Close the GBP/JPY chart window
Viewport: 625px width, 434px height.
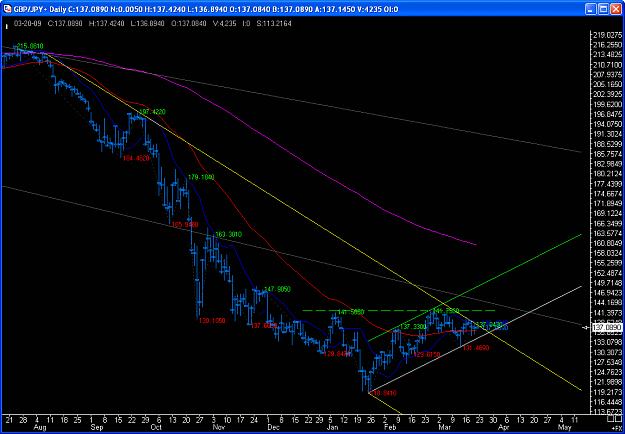(x=615, y=9)
